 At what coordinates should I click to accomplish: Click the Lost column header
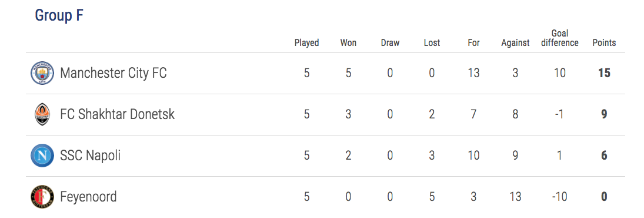pos(432,43)
